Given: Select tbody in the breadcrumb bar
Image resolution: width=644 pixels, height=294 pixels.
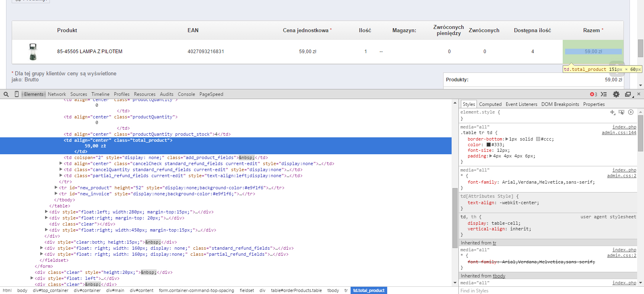Looking at the screenshot, I should point(333,290).
